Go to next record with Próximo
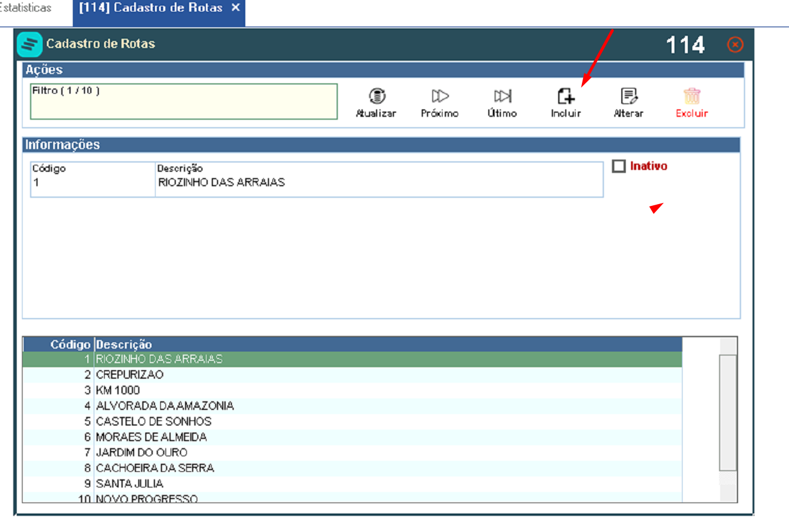The width and height of the screenshot is (789, 532). point(440,103)
